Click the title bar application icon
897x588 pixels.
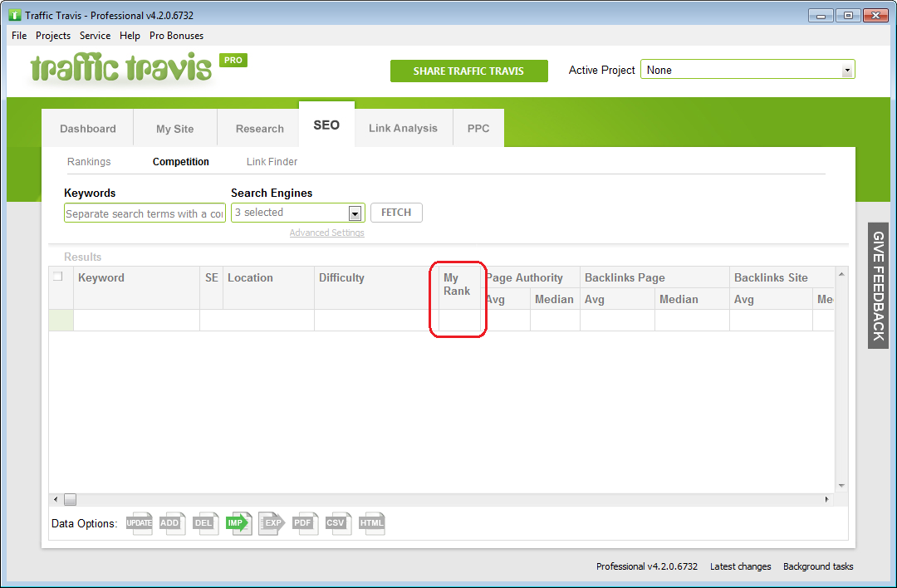click(16, 16)
